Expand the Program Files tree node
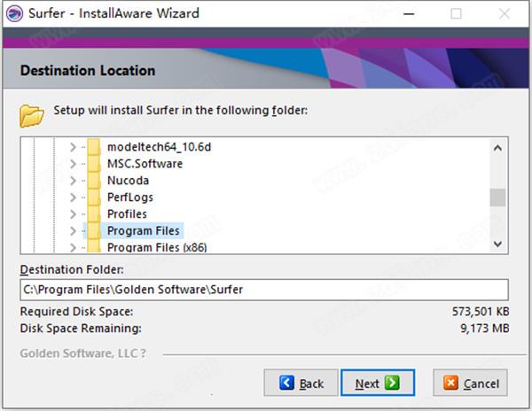This screenshot has width=532, height=411. coord(73,230)
